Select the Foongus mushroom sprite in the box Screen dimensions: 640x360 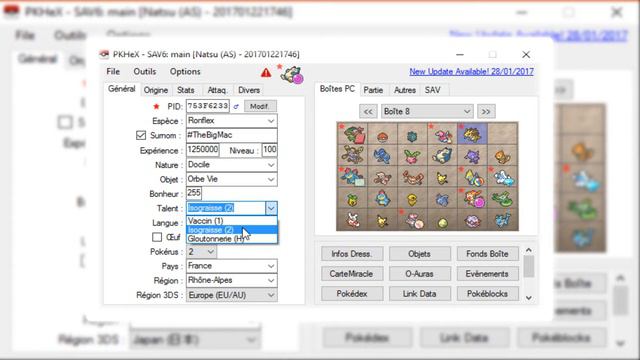tap(382, 136)
